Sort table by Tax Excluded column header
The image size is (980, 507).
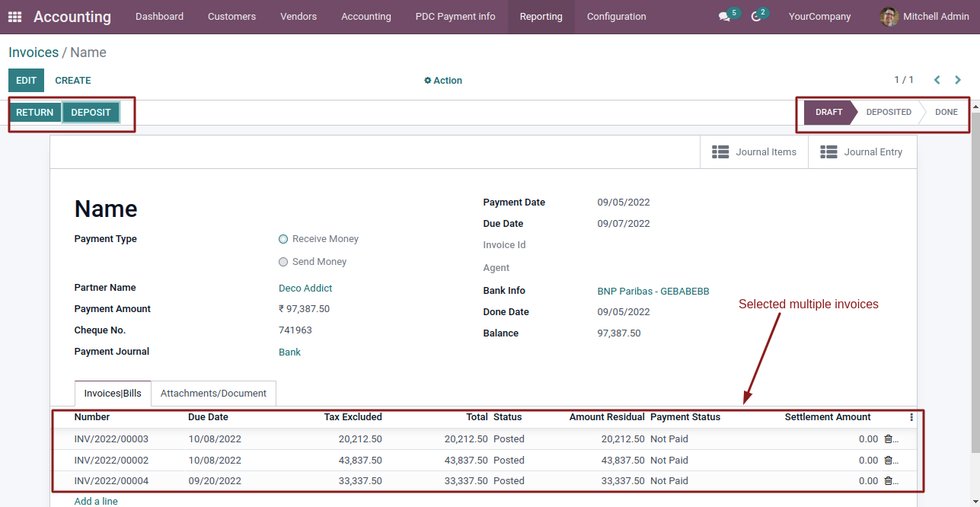pos(353,417)
